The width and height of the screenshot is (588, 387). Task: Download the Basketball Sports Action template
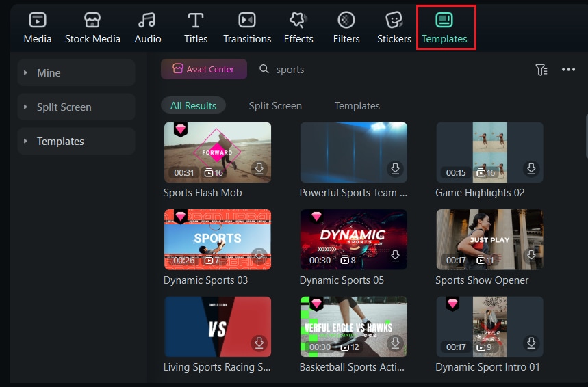[x=395, y=343]
